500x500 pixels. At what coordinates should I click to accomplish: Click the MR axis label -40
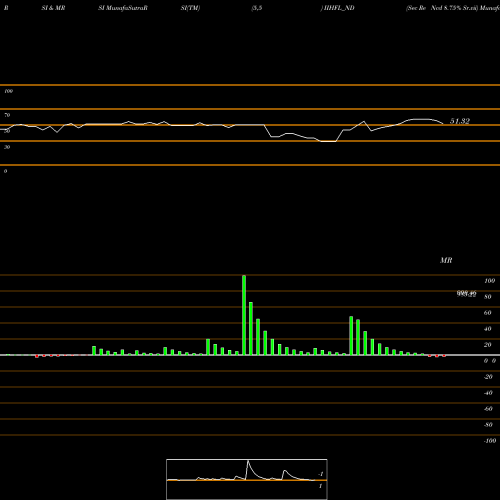(x=488, y=393)
